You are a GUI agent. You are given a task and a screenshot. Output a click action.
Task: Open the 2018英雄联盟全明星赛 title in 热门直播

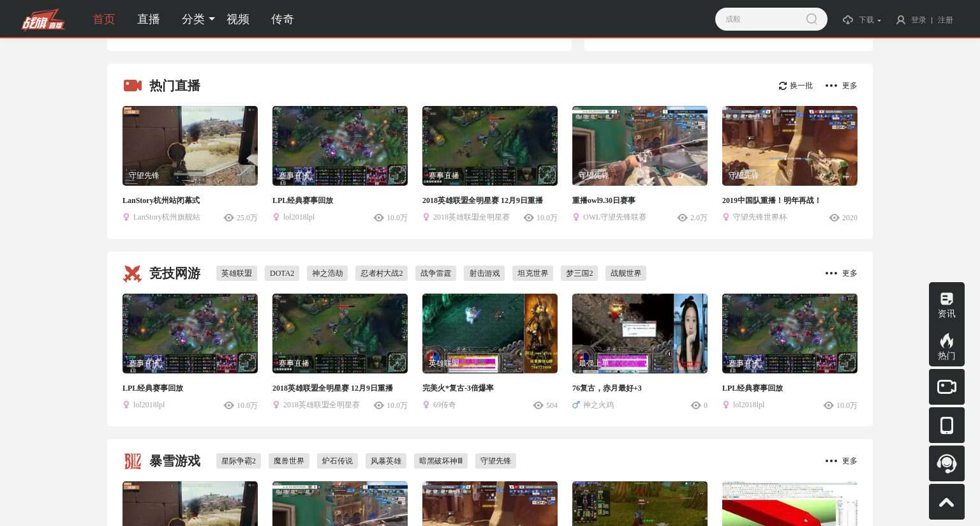(482, 200)
